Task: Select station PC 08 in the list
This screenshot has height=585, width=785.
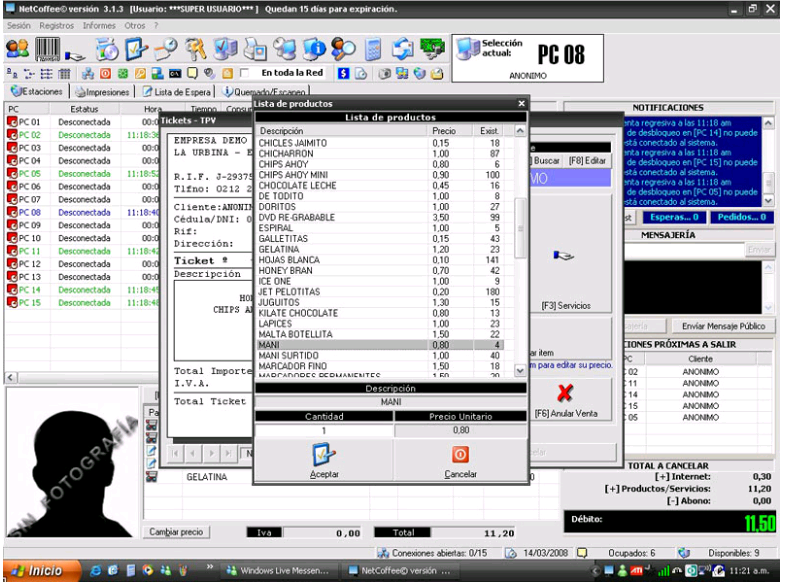Action: [83, 212]
